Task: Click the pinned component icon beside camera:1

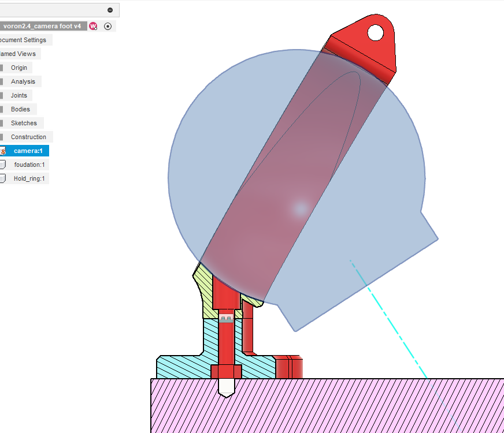Action: click(3, 151)
